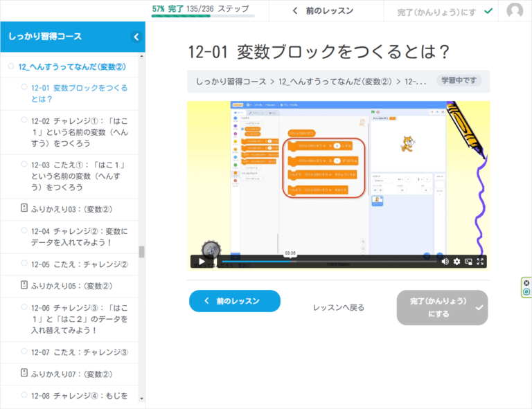532x409 pixels.
Task: Enter fullscreen video mode
Action: 480,262
